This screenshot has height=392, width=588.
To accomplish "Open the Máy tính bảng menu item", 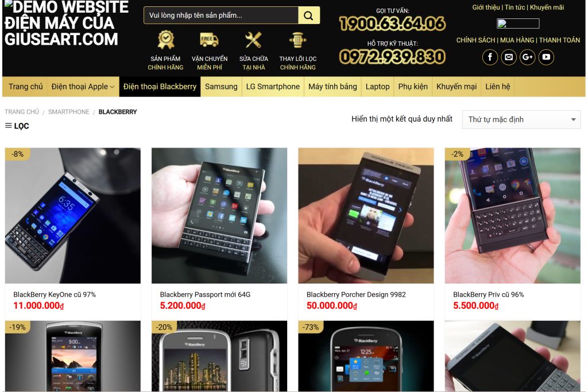I will click(332, 87).
